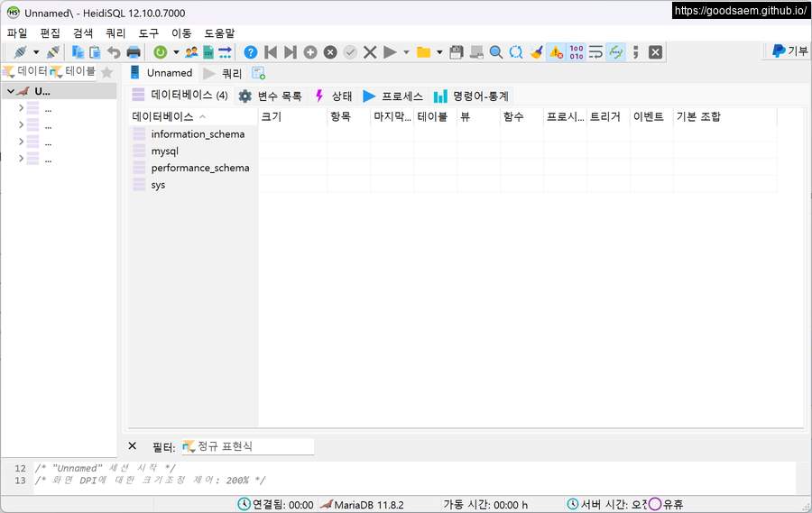Click the 데이터 database filter field

point(25,71)
